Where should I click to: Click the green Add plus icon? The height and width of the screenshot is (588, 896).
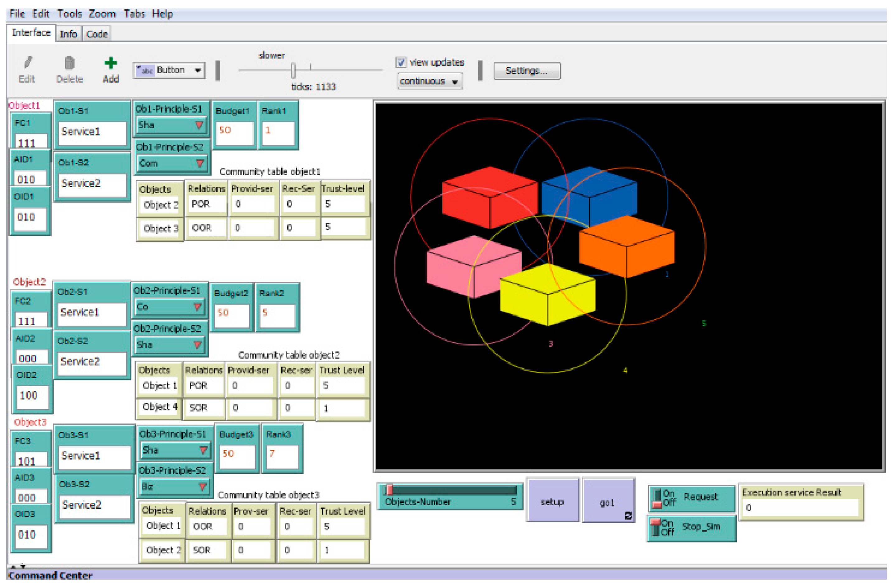111,63
